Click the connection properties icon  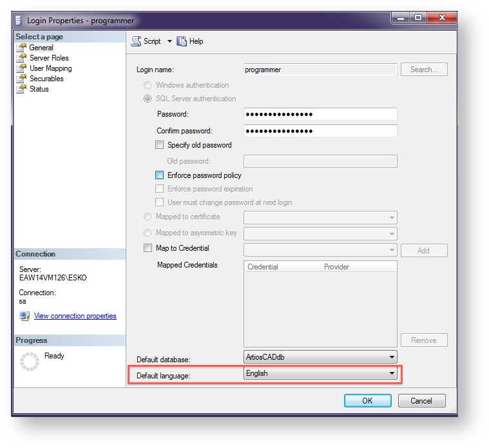coord(24,316)
